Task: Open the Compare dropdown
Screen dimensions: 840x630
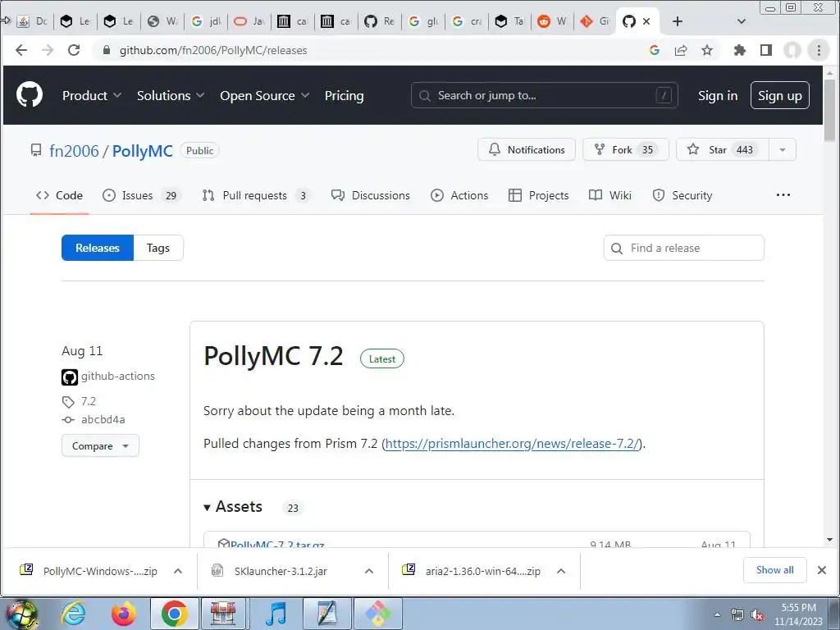Action: pos(100,445)
